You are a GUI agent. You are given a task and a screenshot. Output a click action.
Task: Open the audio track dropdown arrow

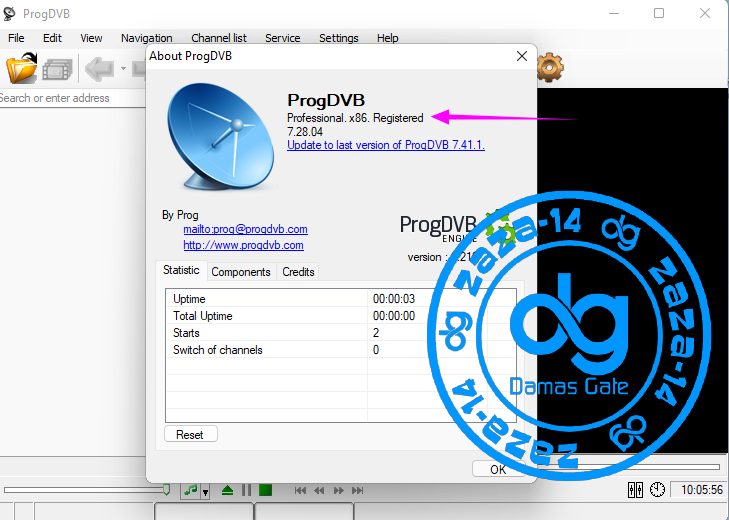point(205,491)
